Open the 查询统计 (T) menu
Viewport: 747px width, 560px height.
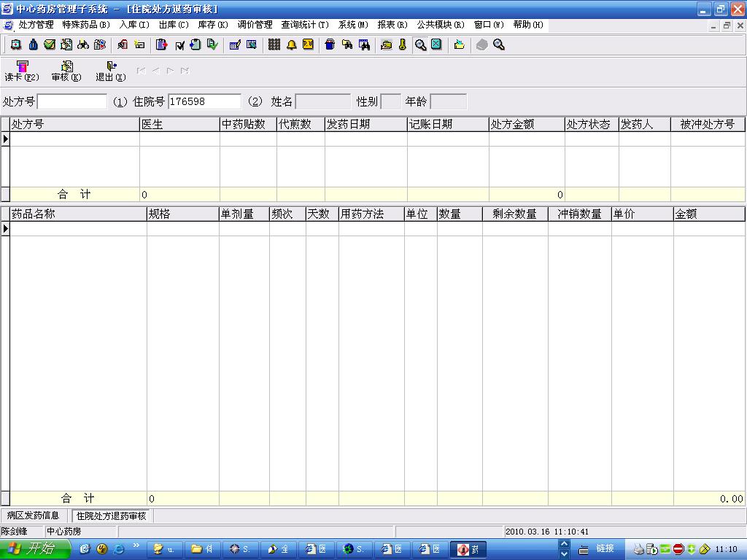click(x=305, y=25)
